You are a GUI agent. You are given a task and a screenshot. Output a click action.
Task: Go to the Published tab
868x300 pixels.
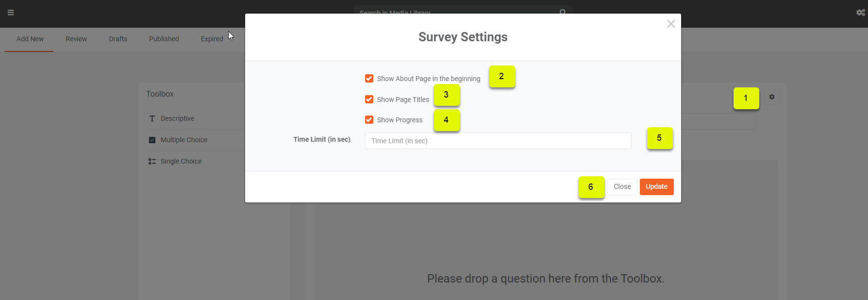coord(164,39)
